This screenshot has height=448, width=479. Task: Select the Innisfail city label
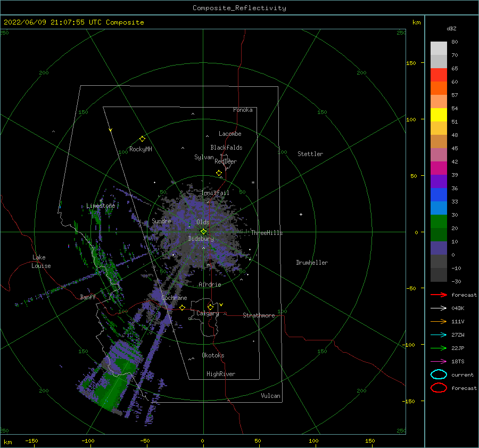point(216,193)
